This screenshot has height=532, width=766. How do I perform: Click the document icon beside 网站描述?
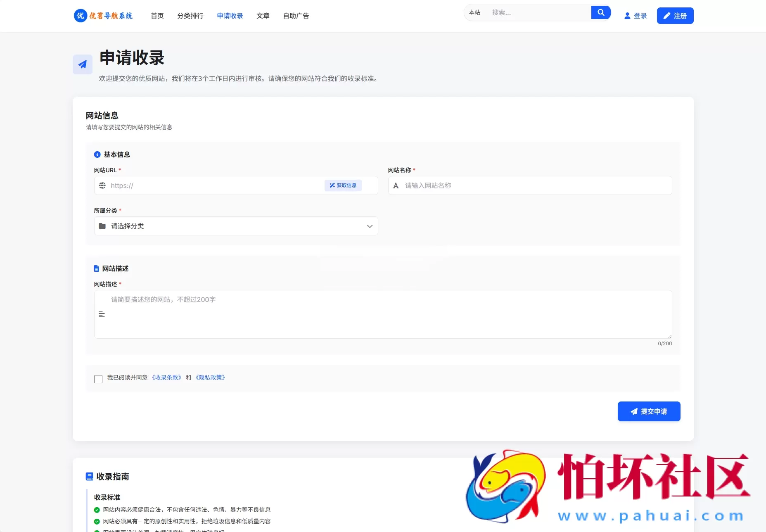[x=97, y=268]
